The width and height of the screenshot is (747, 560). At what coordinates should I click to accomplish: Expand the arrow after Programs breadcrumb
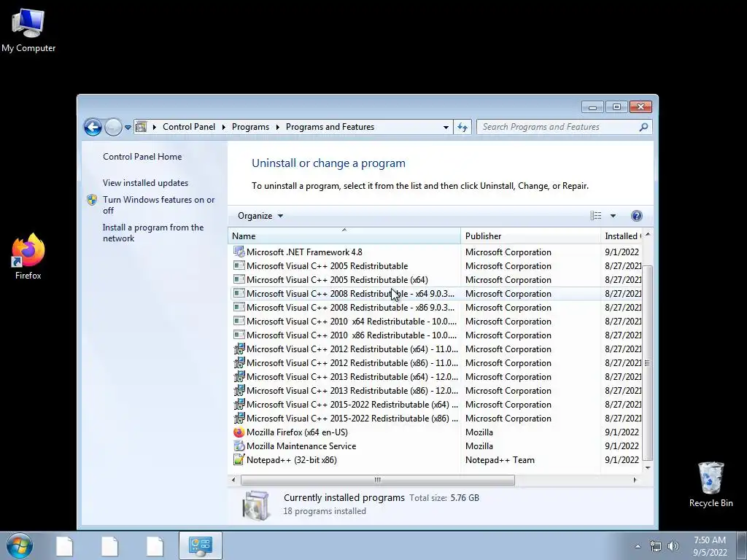pos(277,127)
